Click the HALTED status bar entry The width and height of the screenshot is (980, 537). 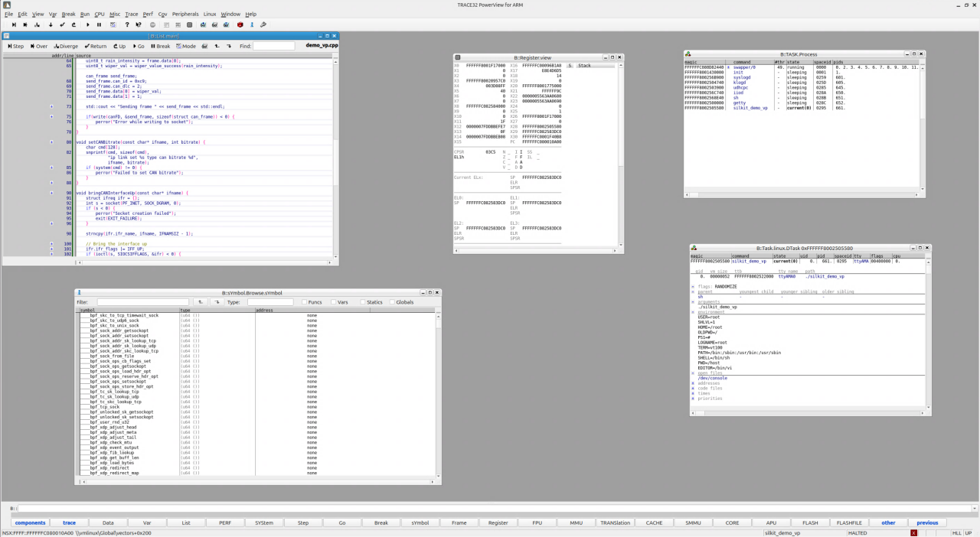coord(857,532)
